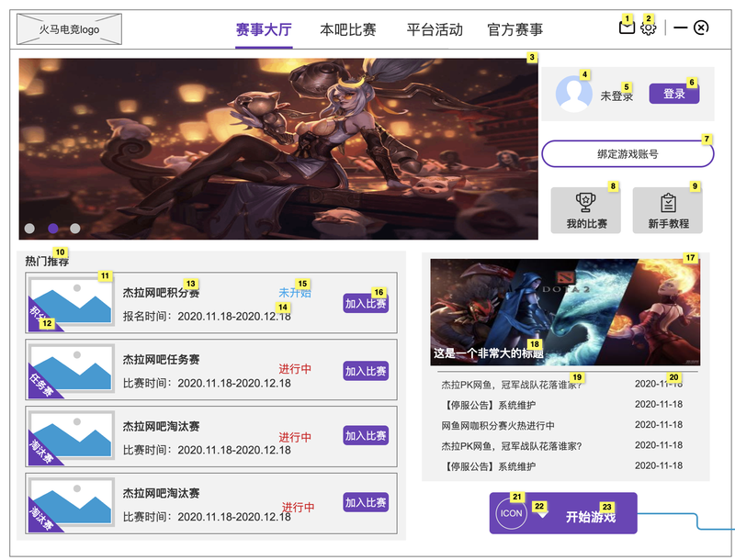Join 杰拉网吧积分赛 with 加入比赛
Screen dimensions: 735x560
[x=366, y=304]
